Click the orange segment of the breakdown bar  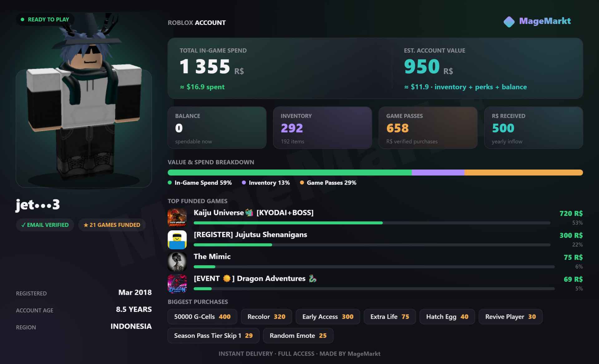(x=524, y=173)
